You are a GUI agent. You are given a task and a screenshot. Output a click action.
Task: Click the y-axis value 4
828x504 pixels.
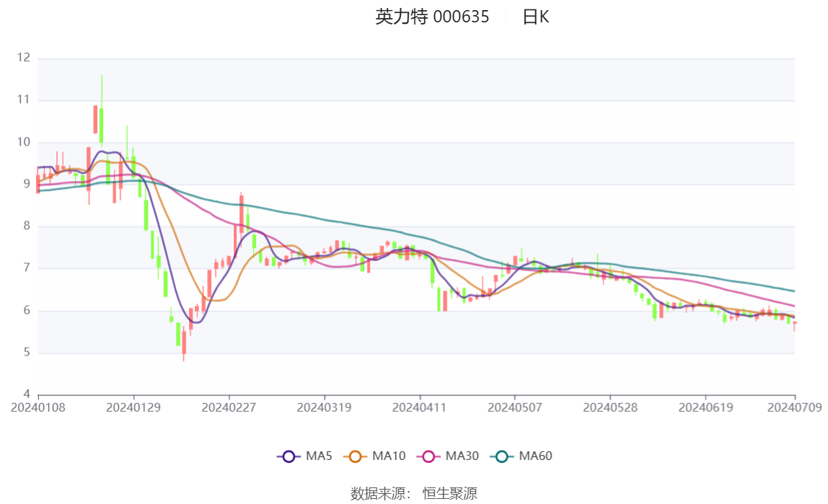point(27,394)
